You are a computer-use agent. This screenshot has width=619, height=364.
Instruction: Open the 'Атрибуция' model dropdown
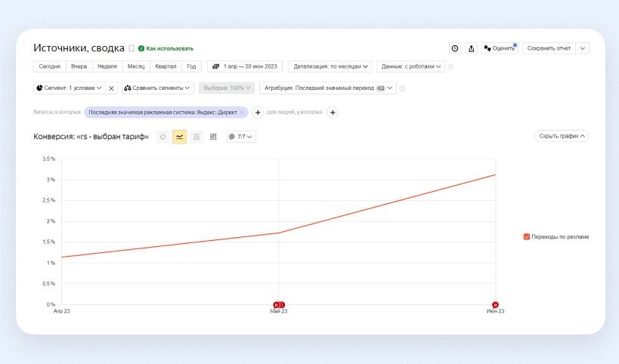pyautogui.click(x=327, y=88)
